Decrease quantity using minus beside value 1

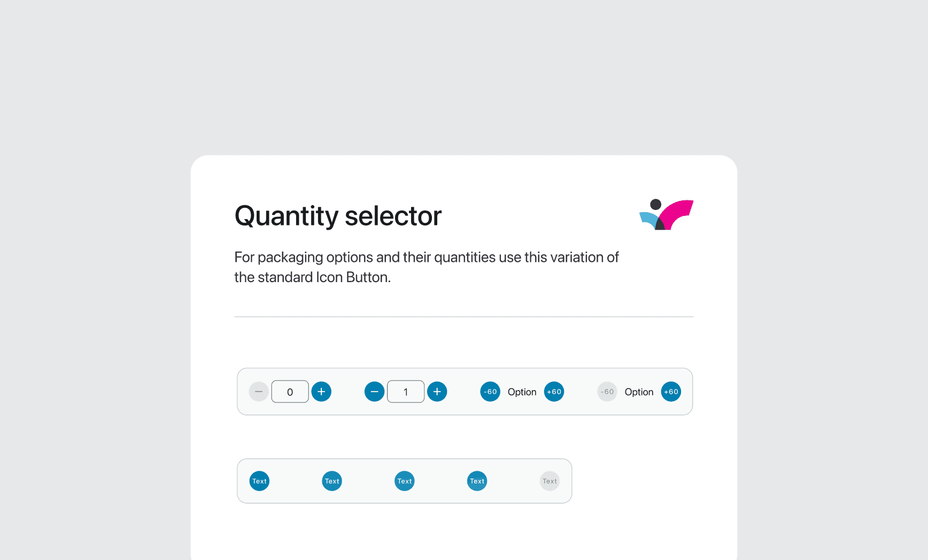coord(374,392)
